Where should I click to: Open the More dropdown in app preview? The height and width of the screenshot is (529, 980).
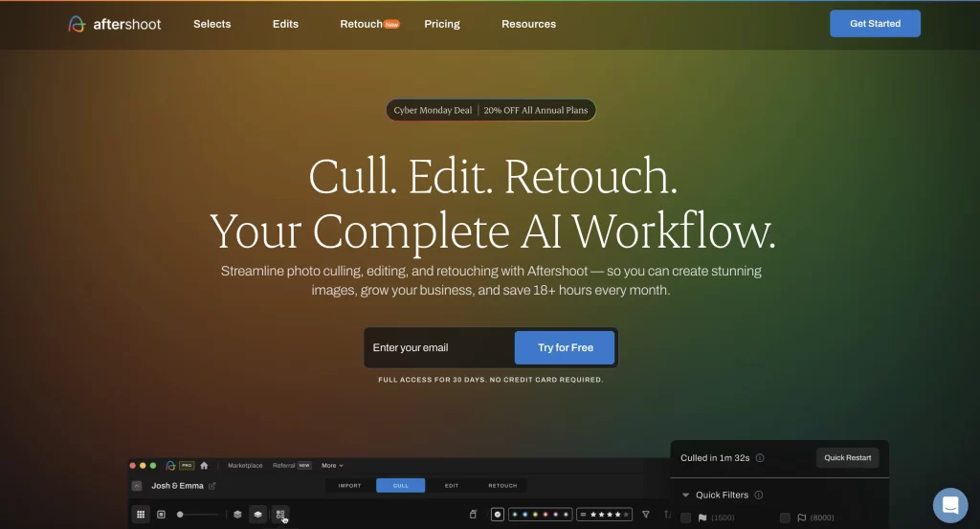pos(332,466)
